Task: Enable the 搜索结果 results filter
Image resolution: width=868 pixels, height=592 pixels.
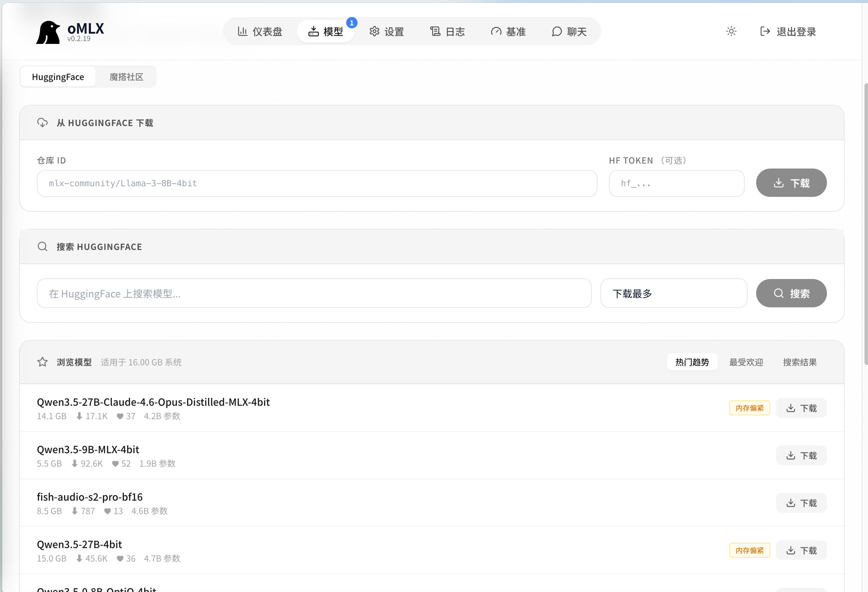Action: 799,362
